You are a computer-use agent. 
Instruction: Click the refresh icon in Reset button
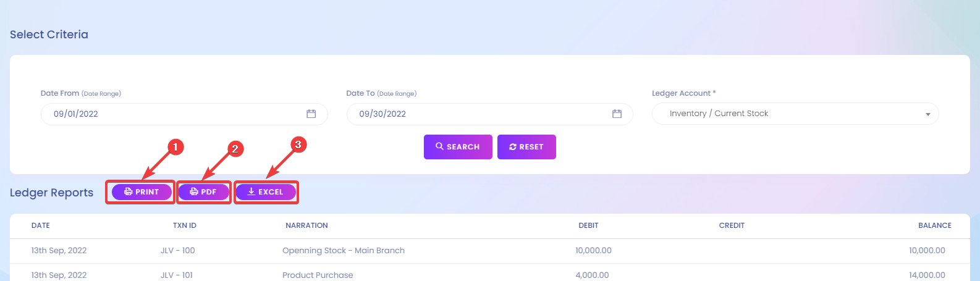click(x=513, y=147)
